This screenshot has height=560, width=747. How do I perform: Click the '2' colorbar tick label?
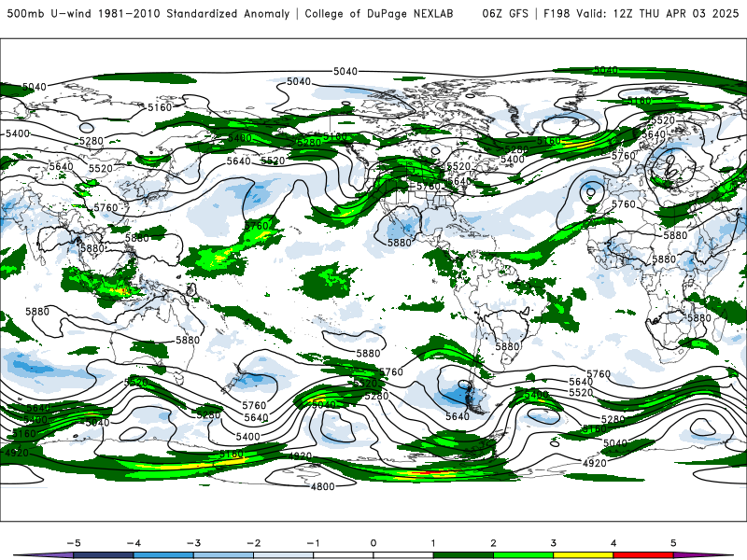(x=494, y=543)
